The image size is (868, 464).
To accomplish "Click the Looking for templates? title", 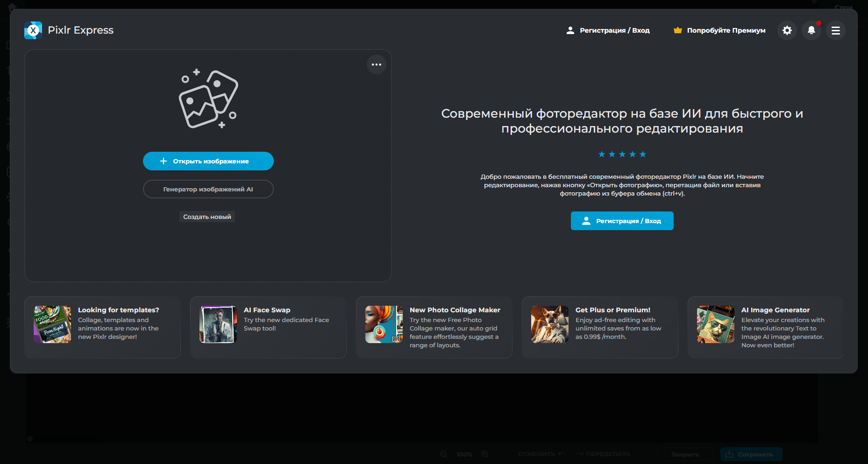I will [119, 310].
